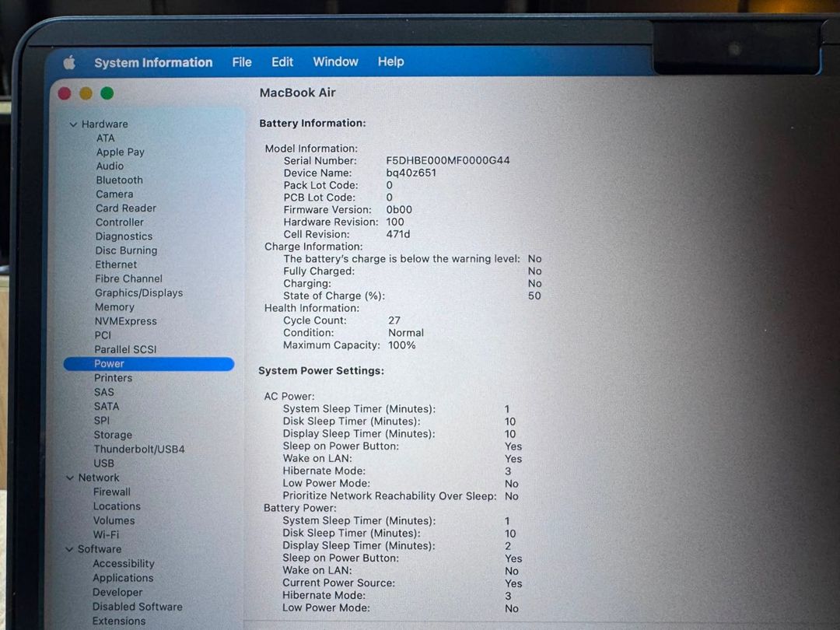Select Locations in the sidebar

click(117, 506)
